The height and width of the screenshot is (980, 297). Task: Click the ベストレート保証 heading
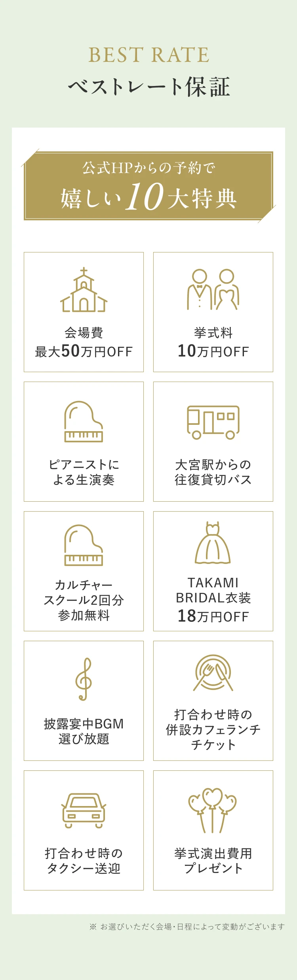(x=148, y=87)
